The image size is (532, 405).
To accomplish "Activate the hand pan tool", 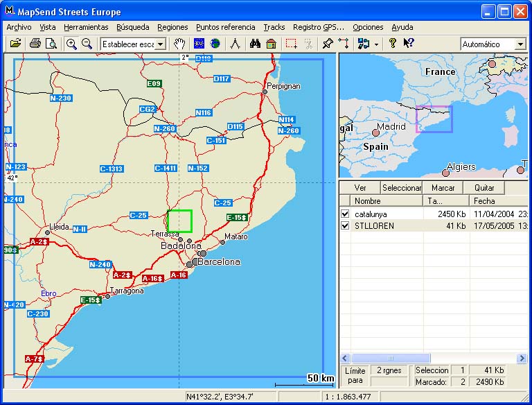I will point(180,44).
